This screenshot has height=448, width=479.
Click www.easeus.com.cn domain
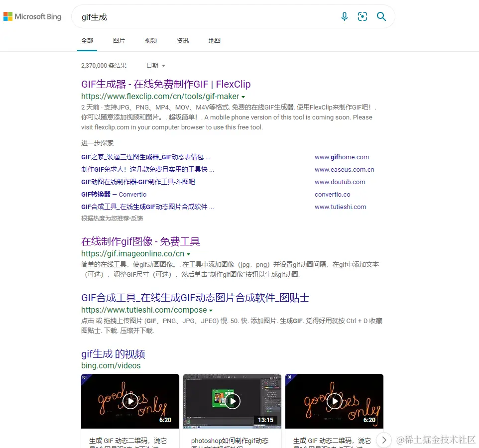pyautogui.click(x=344, y=169)
